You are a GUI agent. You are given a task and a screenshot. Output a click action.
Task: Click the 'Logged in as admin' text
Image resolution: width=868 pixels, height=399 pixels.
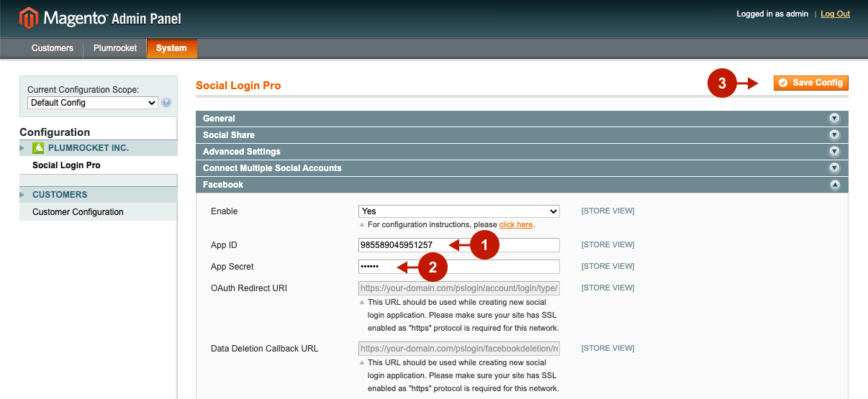pos(772,14)
